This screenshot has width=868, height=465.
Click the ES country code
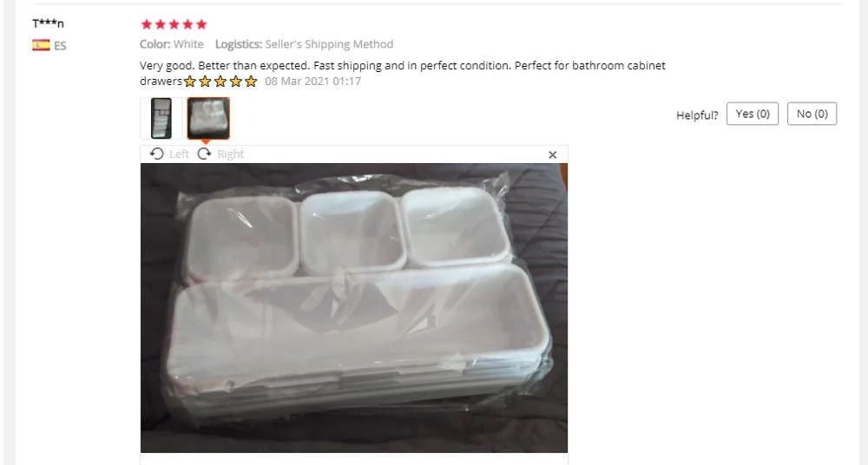(x=60, y=46)
